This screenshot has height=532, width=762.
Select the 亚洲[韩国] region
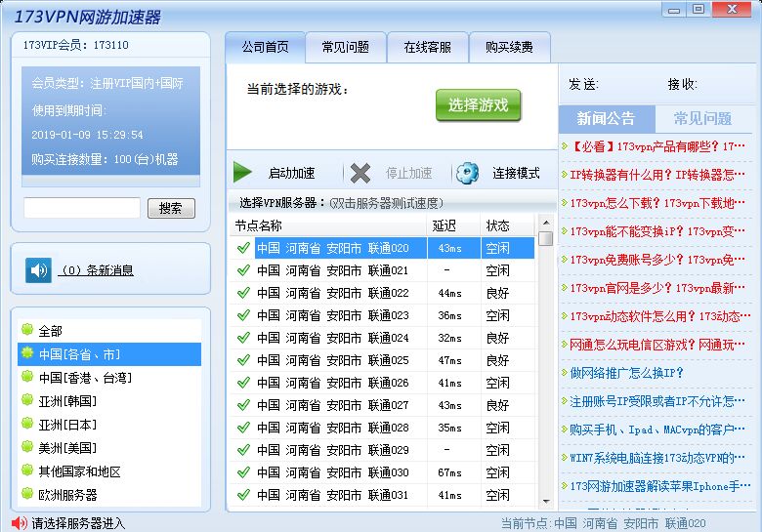(67, 401)
